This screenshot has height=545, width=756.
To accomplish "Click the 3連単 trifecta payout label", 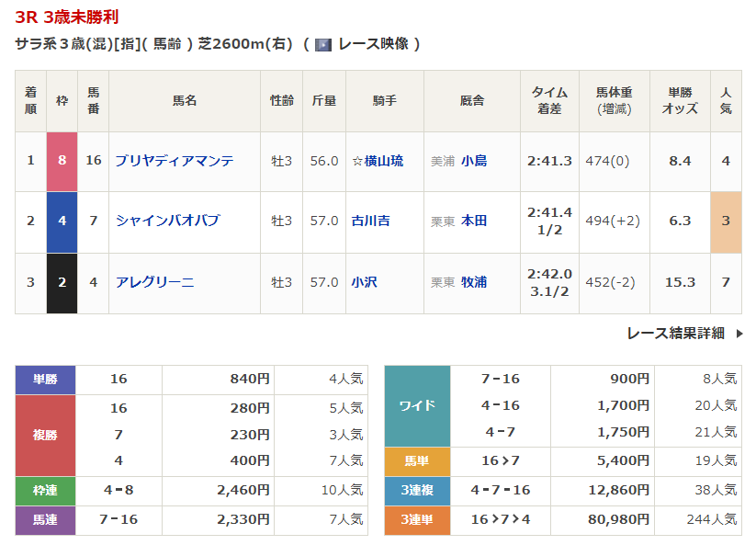I will 417,520.
